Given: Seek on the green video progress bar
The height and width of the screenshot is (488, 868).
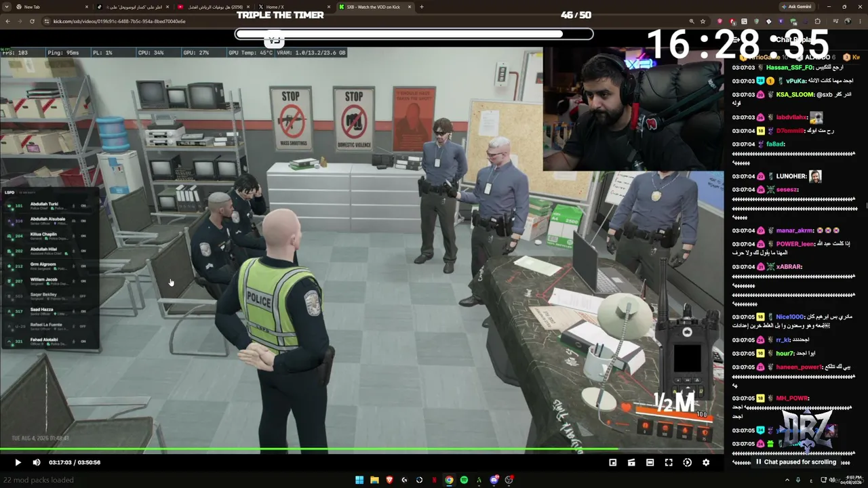Looking at the screenshot, I should click(362, 449).
